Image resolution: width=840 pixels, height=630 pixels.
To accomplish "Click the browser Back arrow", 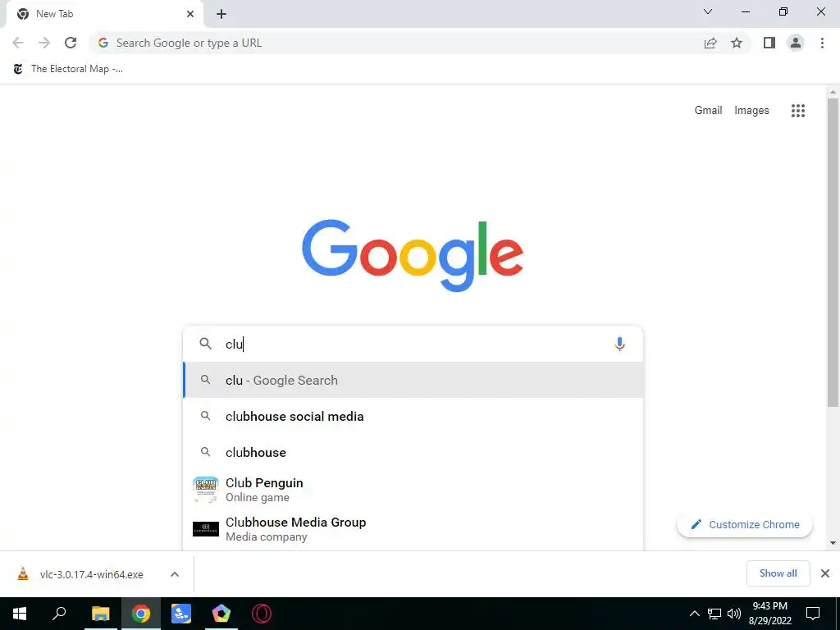I will [18, 43].
